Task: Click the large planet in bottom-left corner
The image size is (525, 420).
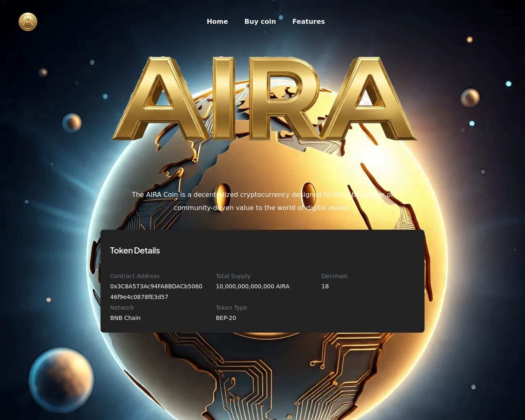Action: point(61,379)
